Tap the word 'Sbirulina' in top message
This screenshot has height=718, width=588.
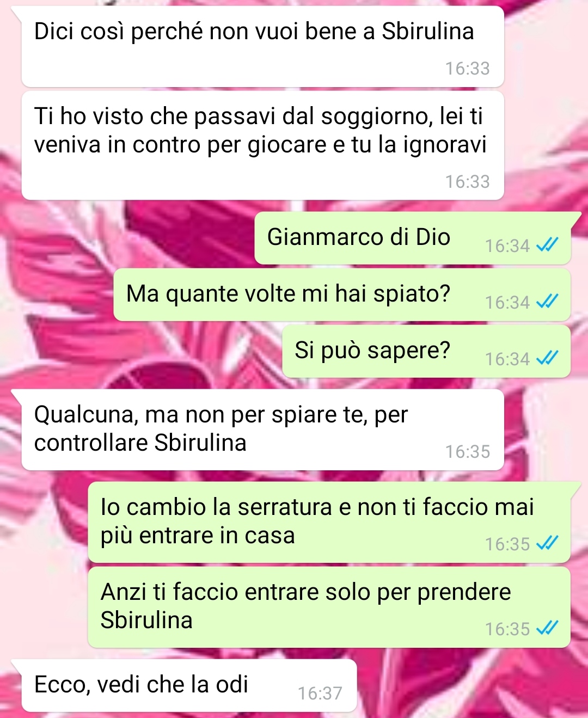[427, 31]
